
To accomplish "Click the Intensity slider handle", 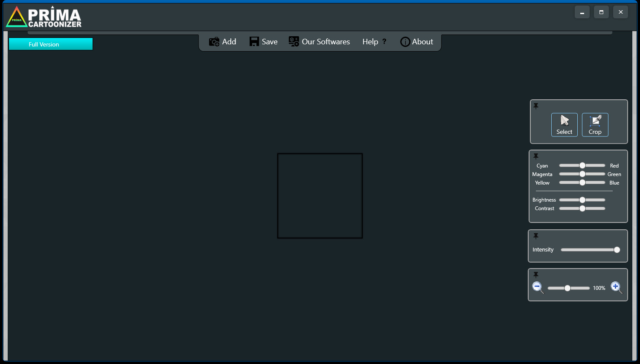I will (617, 250).
